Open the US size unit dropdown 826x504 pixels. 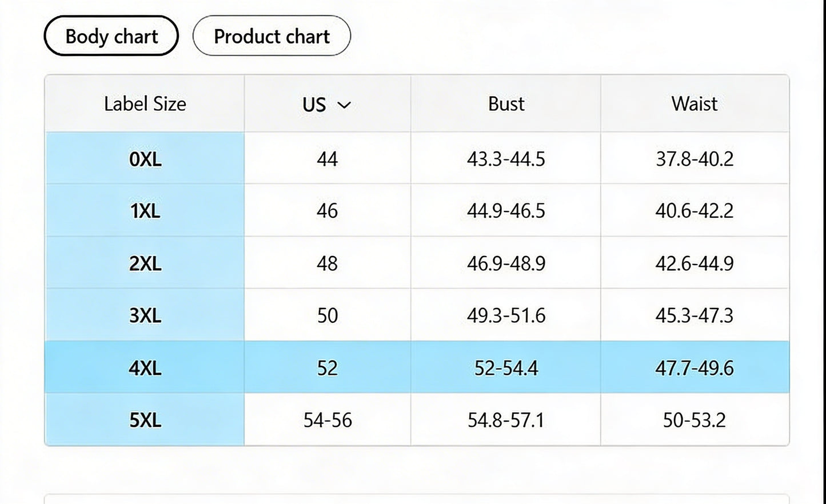pos(326,105)
